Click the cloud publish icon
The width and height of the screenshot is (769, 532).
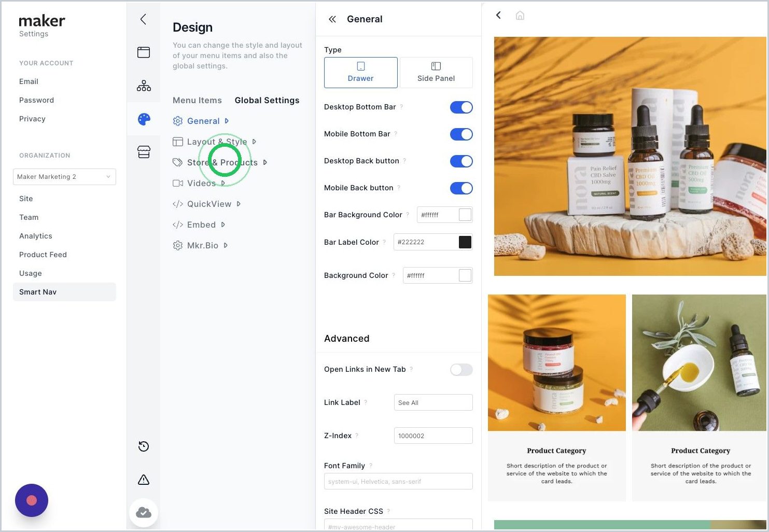click(144, 513)
